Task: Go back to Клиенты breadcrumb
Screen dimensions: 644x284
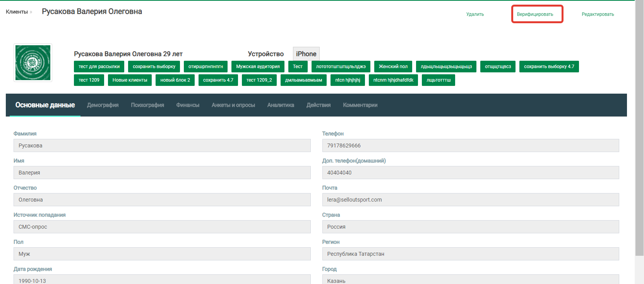Action: pyautogui.click(x=17, y=12)
